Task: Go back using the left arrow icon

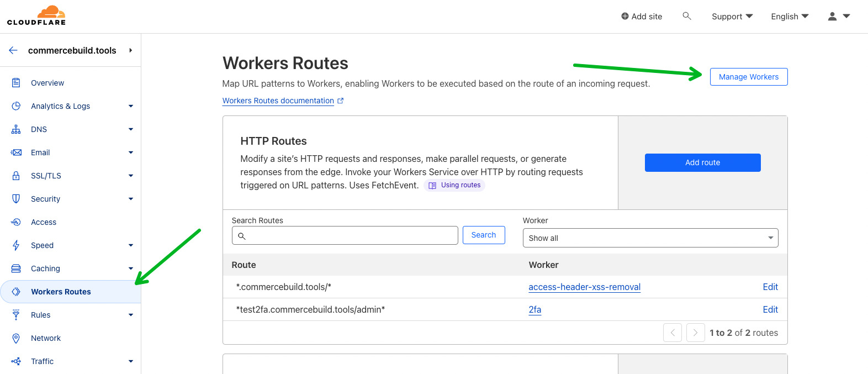Action: [13, 50]
